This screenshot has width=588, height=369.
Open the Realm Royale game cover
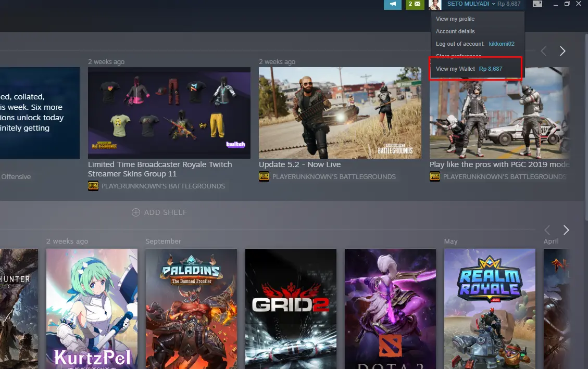click(490, 308)
